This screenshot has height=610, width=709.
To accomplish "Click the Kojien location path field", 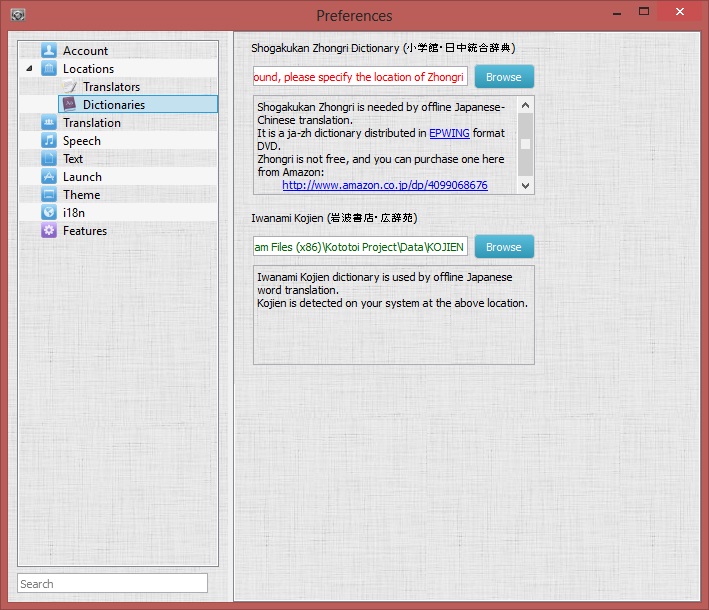I will pos(360,247).
